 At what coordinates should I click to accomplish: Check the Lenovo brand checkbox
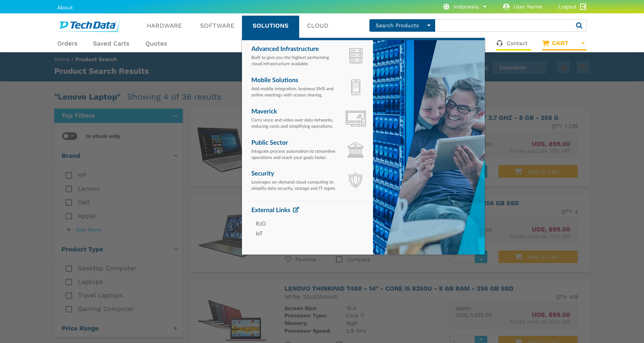point(68,188)
